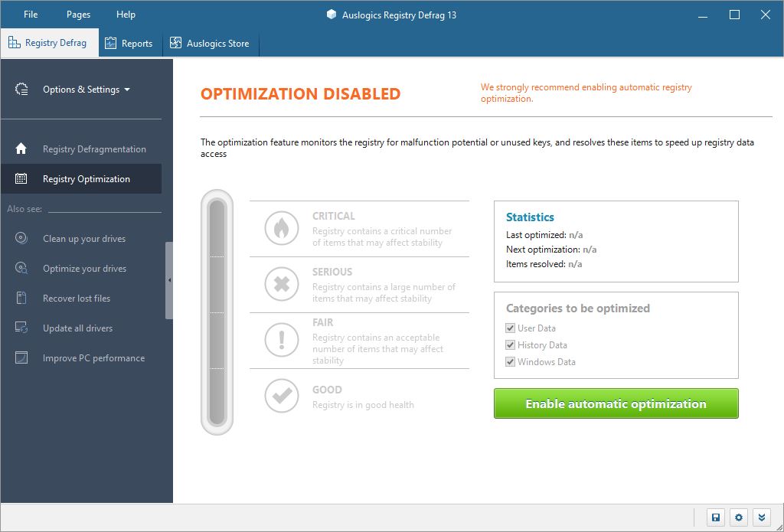The height and width of the screenshot is (532, 784).
Task: Click the save icon in the status bar
Action: point(716,517)
